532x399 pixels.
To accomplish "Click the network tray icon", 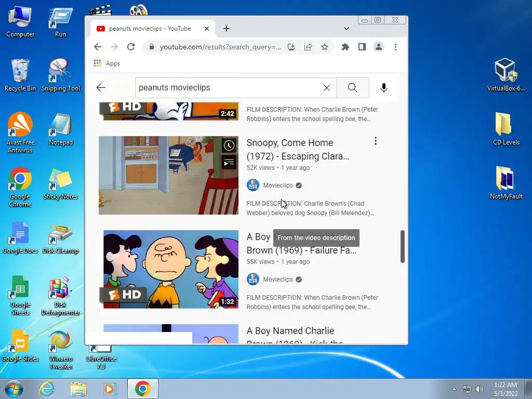I will coord(467,389).
